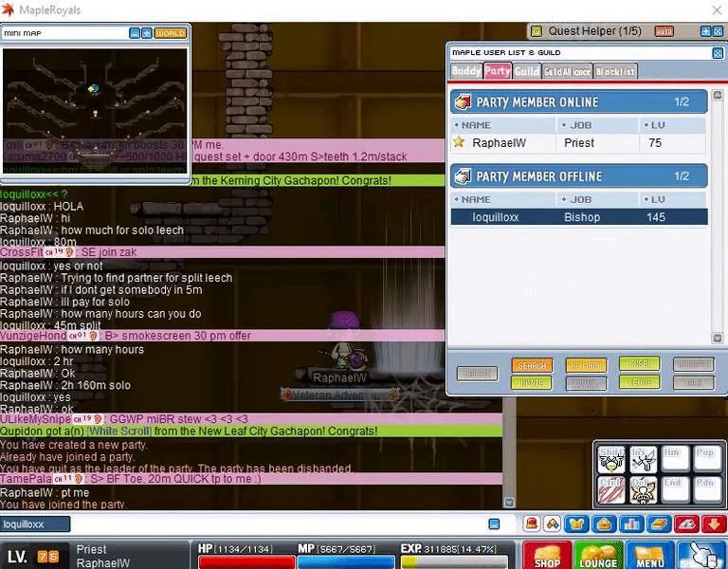Screen dimensions: 728x569
Task: Click the party SEARCH button
Action: [532, 365]
